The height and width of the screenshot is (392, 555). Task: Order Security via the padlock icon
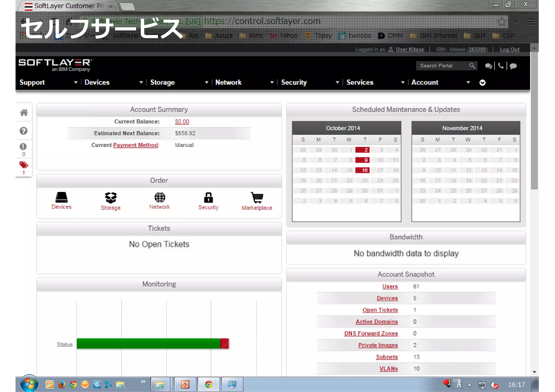[208, 198]
